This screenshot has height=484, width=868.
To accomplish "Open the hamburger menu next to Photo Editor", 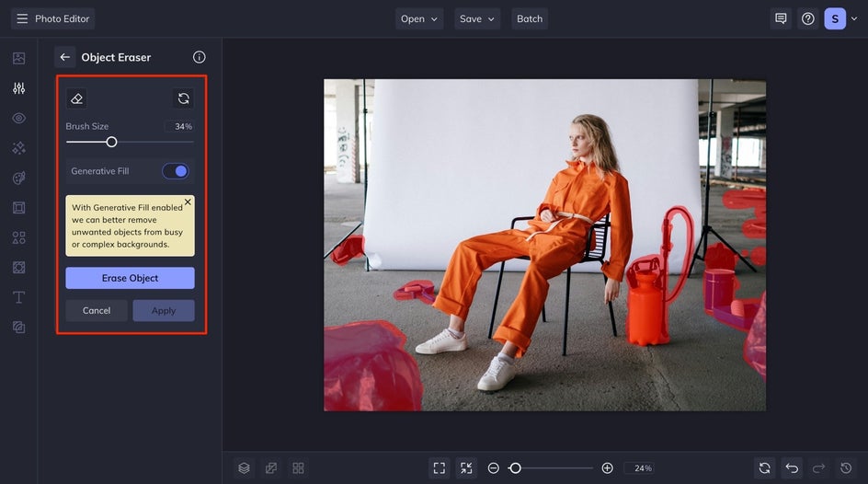I will coord(22,18).
